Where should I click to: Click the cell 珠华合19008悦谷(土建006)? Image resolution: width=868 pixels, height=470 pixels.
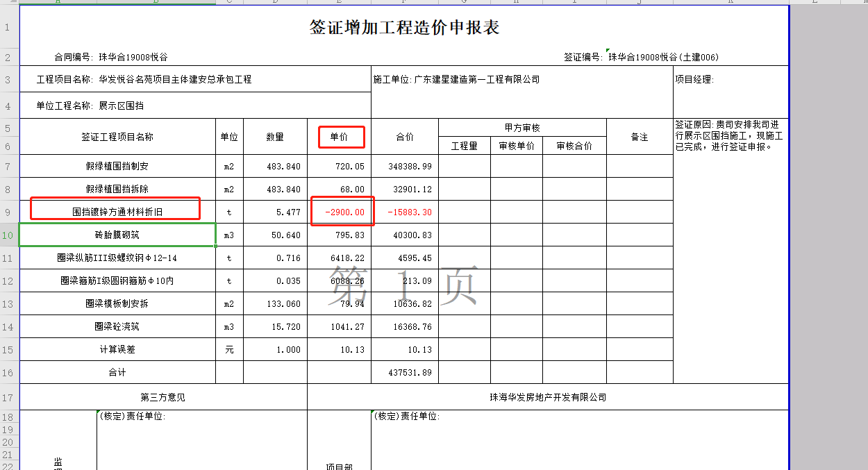point(663,58)
